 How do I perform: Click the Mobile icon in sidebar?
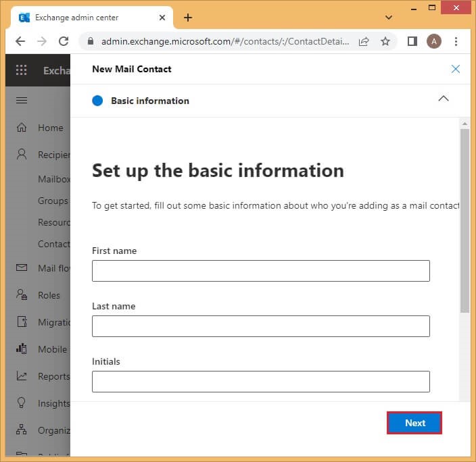[x=21, y=349]
